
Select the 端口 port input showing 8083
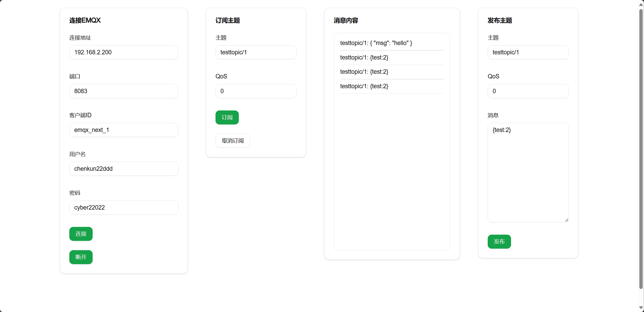coord(124,91)
